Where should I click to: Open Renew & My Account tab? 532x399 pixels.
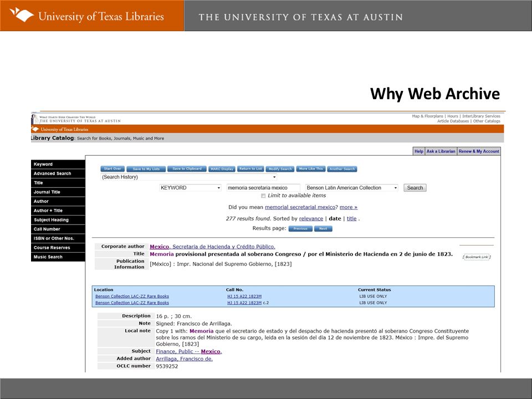pyautogui.click(x=479, y=151)
